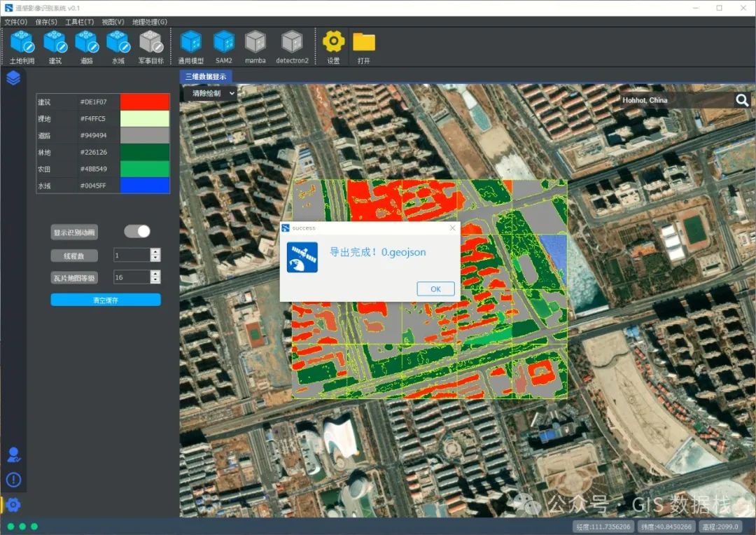756x535 pixels.
Task: Toggle the 显示识别动画 switch
Action: (x=137, y=232)
